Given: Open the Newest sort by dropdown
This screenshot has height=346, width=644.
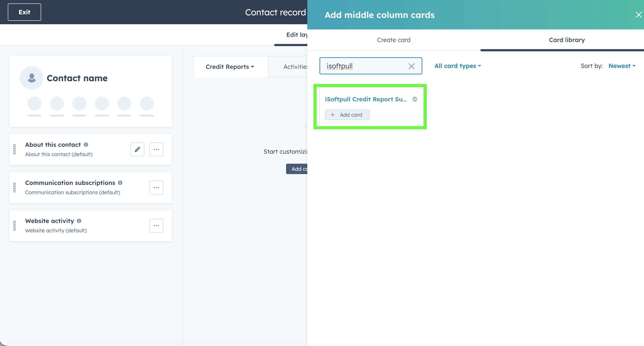Looking at the screenshot, I should coord(621,66).
